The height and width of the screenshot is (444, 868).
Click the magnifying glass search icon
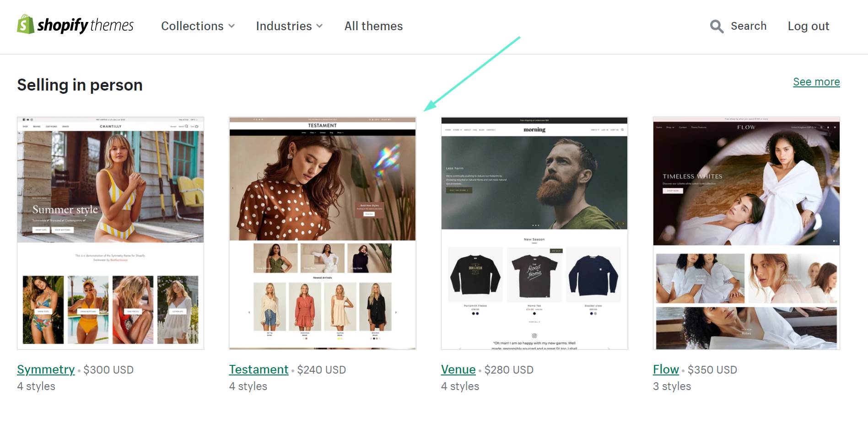coord(716,27)
